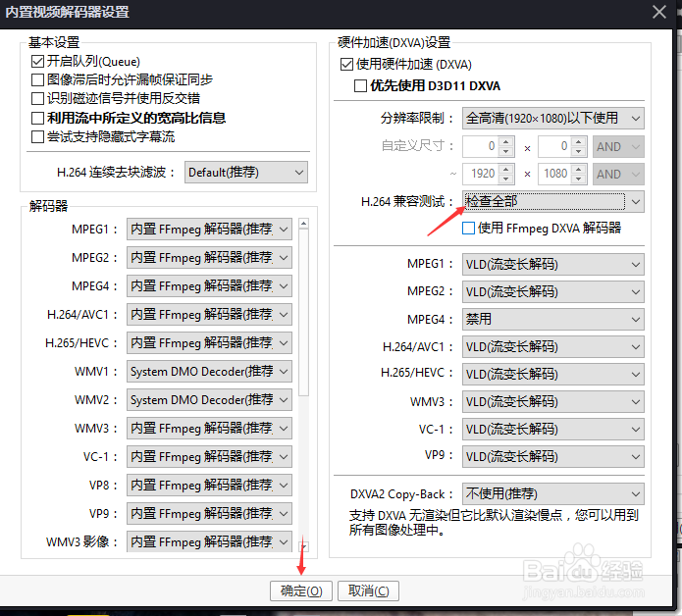This screenshot has height=616, width=682.
Task: Click the first 自定义尺寸 width field showing 0
Action: coord(480,146)
